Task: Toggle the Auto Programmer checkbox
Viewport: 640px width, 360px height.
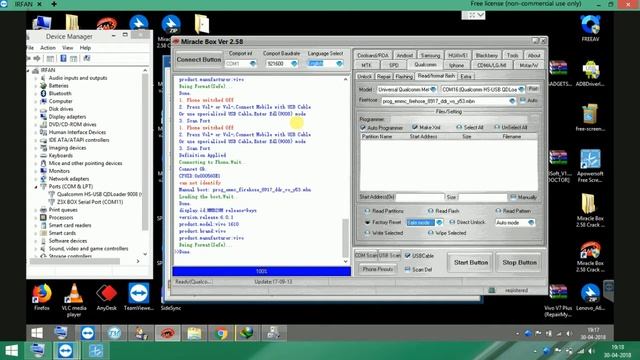Action: point(363,128)
